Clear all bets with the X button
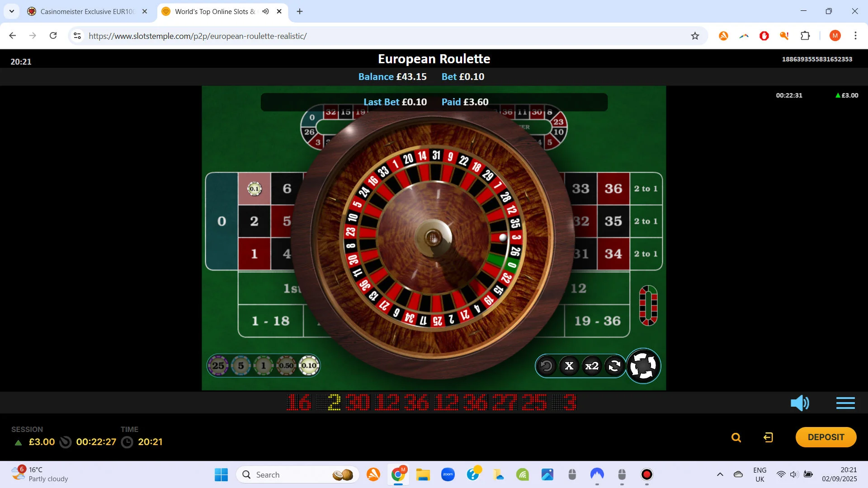The width and height of the screenshot is (868, 488). pos(569,366)
